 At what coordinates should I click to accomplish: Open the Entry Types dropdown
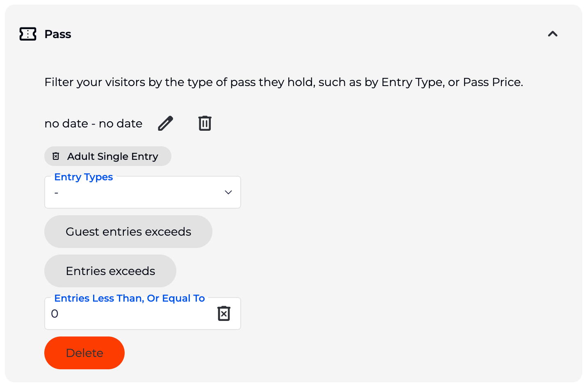142,192
